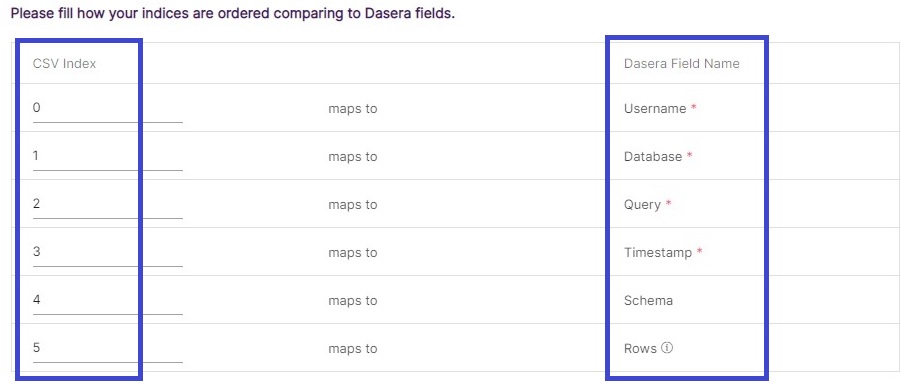Click the Query field name label
The image size is (901, 390).
tap(642, 205)
